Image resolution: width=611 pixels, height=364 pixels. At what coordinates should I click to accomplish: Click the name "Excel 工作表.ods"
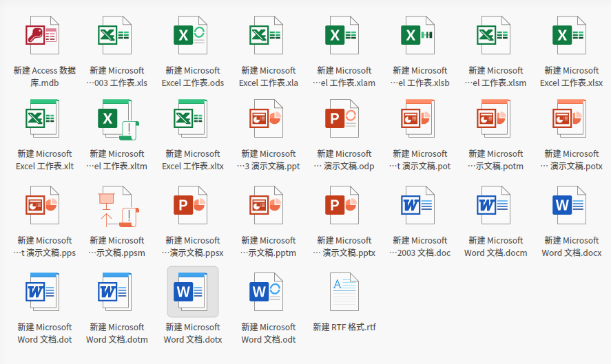(193, 83)
